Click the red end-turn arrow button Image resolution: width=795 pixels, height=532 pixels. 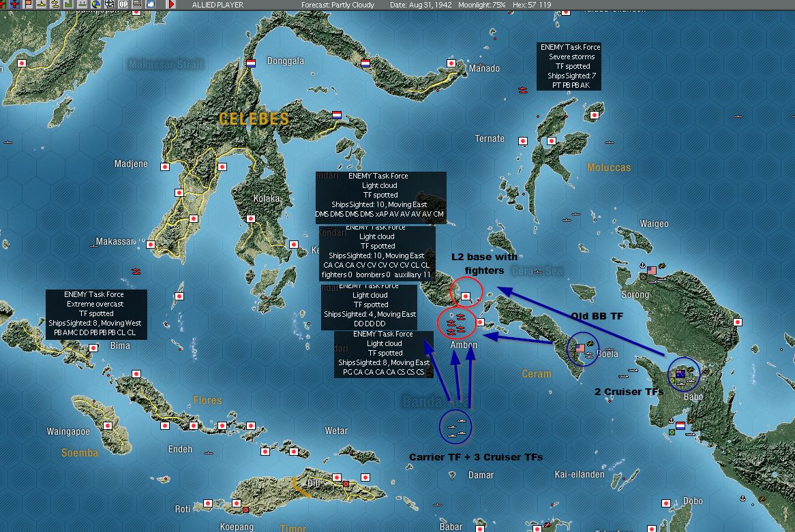171,4
